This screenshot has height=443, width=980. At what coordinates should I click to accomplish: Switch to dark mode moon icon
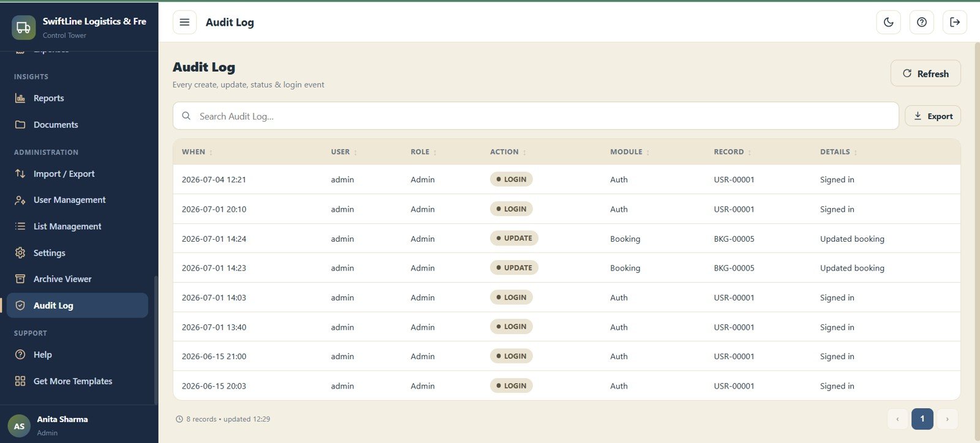(x=889, y=22)
